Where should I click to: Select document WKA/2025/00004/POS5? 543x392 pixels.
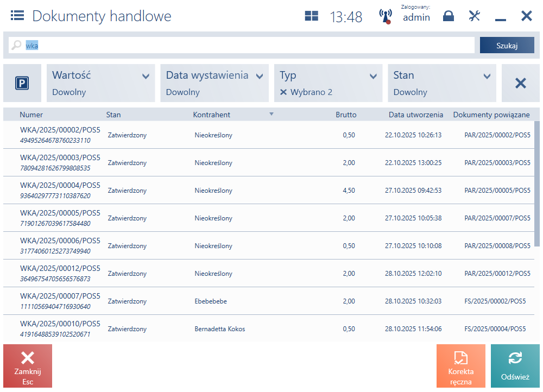(269, 191)
